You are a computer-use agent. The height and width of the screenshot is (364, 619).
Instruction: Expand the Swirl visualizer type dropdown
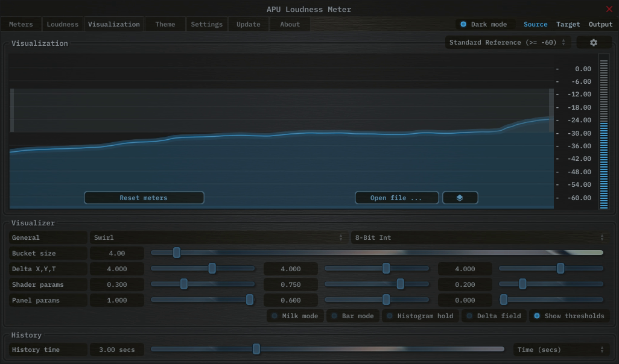pyautogui.click(x=217, y=237)
